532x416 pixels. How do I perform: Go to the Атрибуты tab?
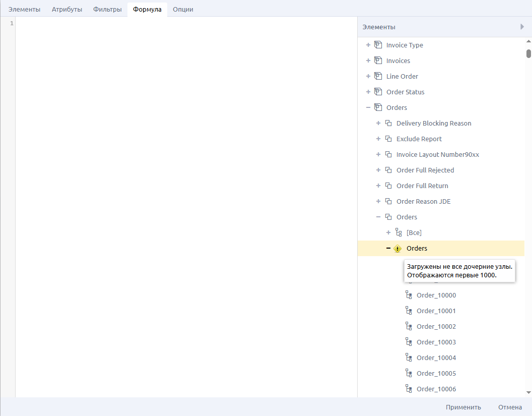tap(67, 9)
